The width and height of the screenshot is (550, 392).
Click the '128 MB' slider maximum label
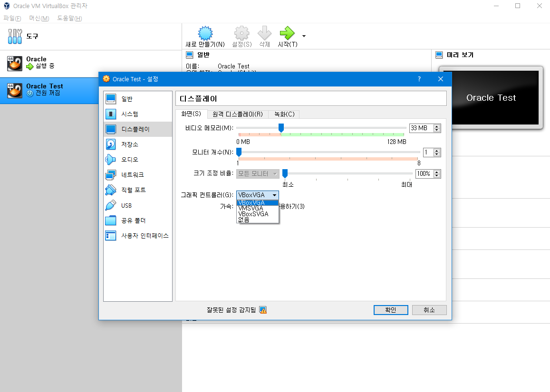(x=397, y=142)
